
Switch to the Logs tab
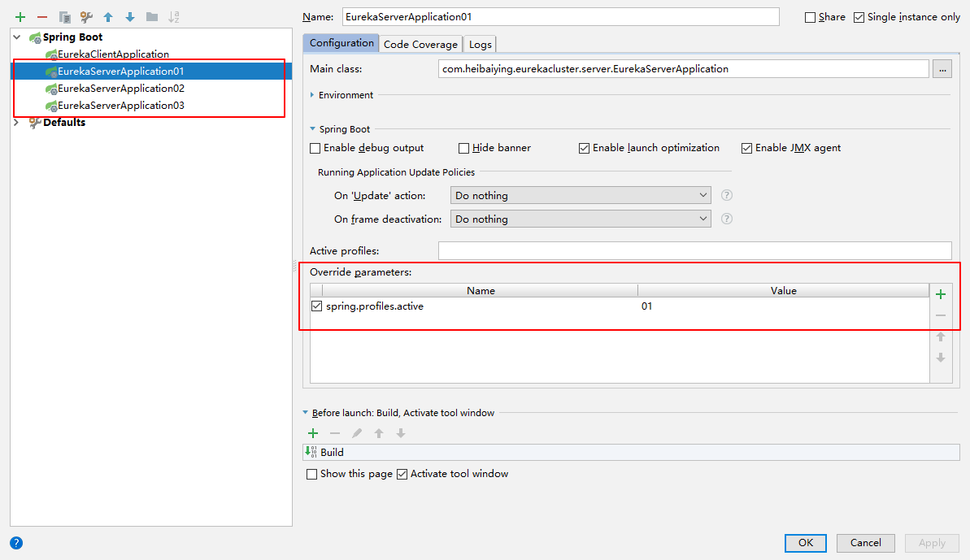[x=480, y=44]
